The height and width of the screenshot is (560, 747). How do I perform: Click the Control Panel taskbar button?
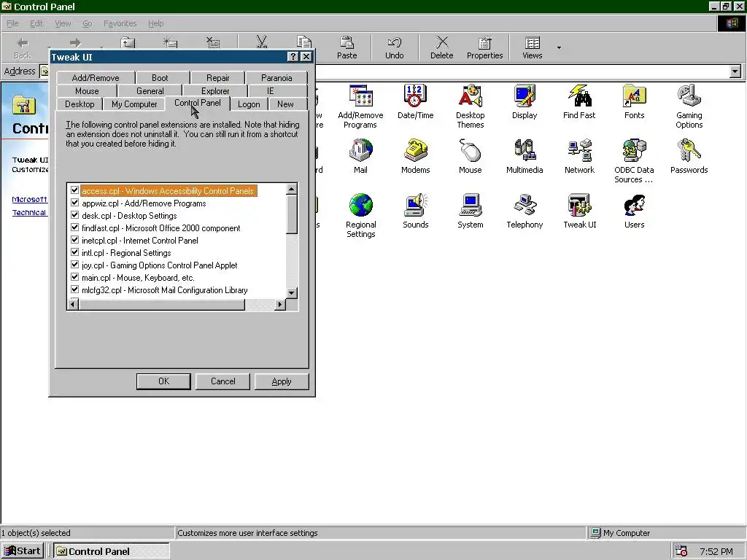point(111,551)
